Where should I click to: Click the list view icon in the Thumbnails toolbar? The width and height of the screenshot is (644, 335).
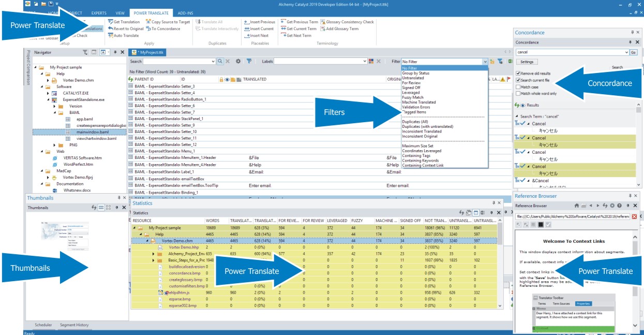[101, 207]
